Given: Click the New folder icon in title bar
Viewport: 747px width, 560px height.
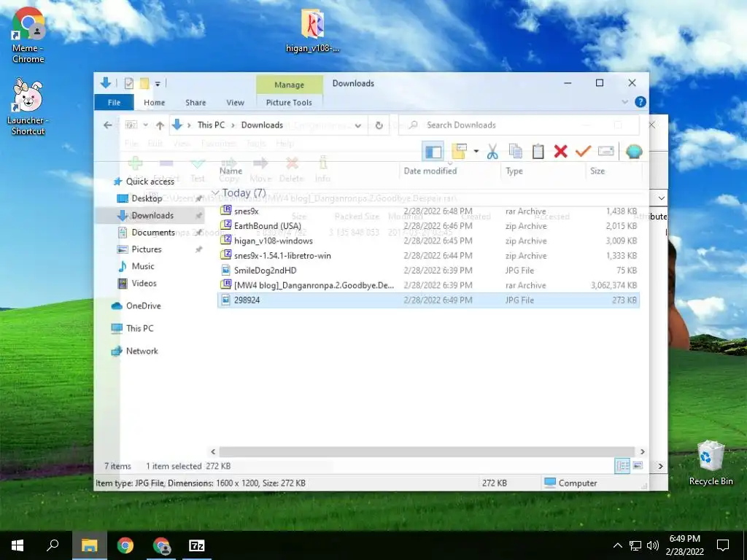Looking at the screenshot, I should 144,83.
